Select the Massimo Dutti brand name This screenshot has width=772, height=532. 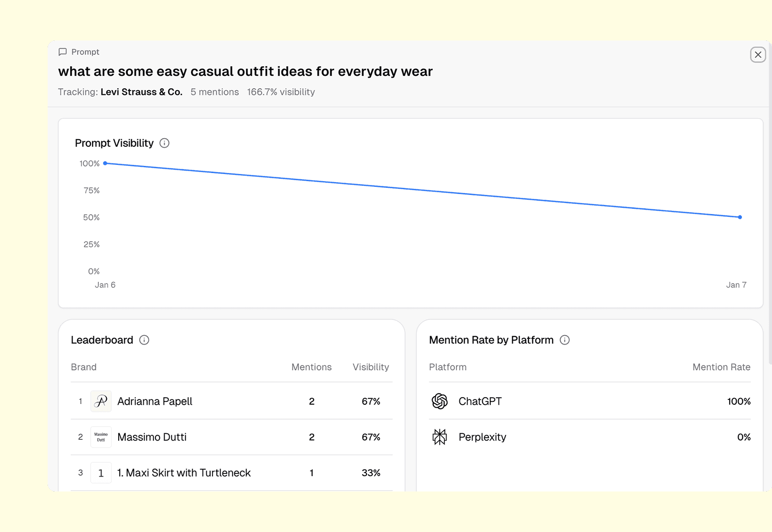tap(152, 437)
